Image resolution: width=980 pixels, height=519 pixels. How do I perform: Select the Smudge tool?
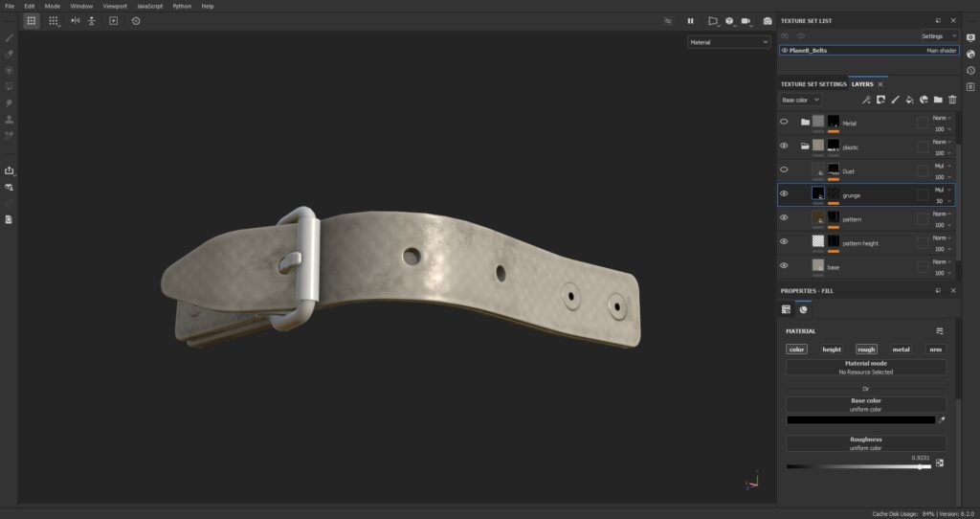pos(9,102)
